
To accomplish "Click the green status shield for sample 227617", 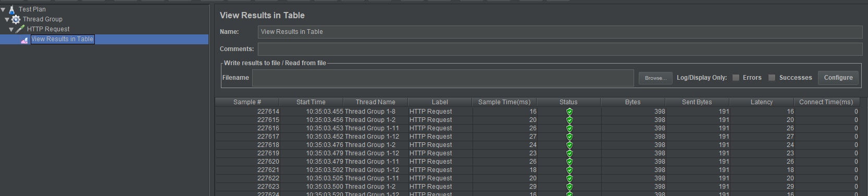I will tap(569, 137).
